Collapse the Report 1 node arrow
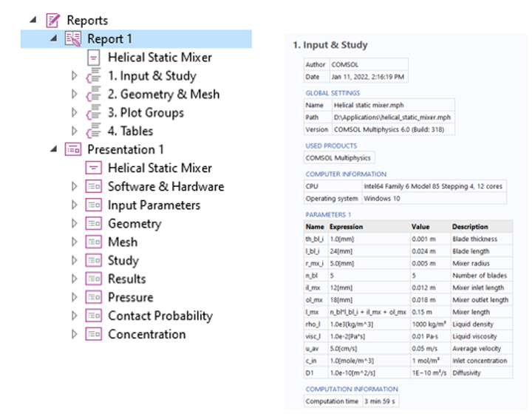 click(x=53, y=39)
